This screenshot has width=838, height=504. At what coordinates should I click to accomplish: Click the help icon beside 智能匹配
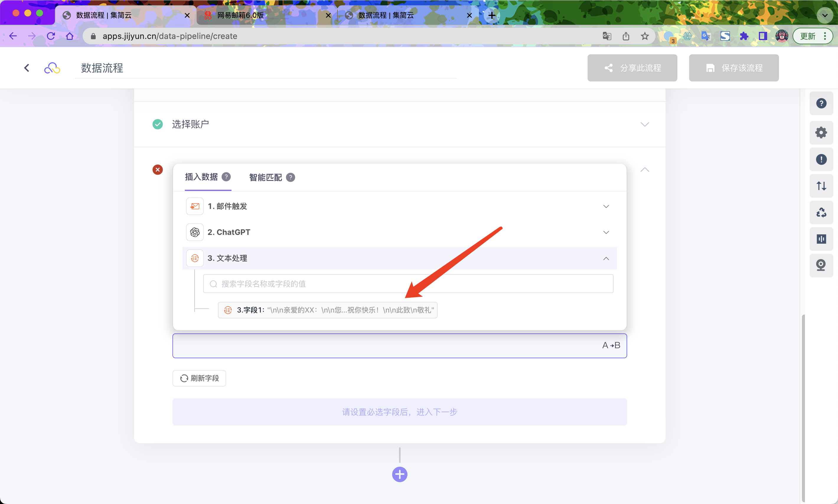290,177
